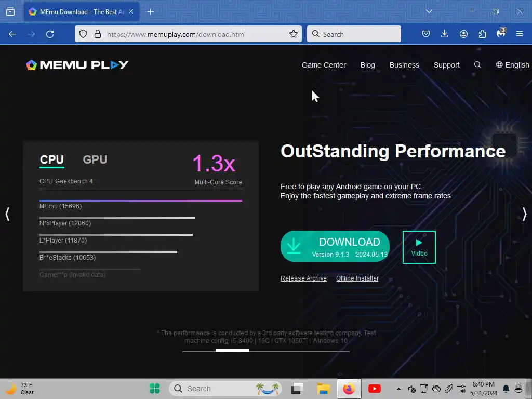532x399 pixels.
Task: Expand the hidden system tray icons
Action: tap(398, 389)
